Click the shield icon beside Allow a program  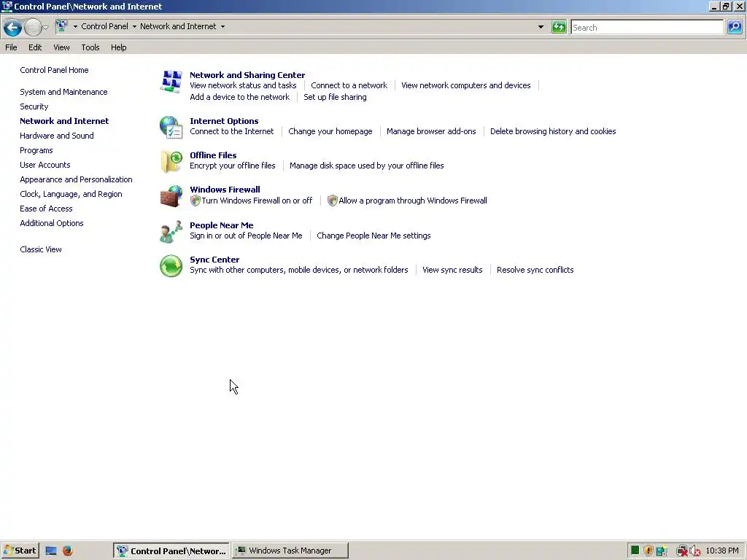(332, 201)
